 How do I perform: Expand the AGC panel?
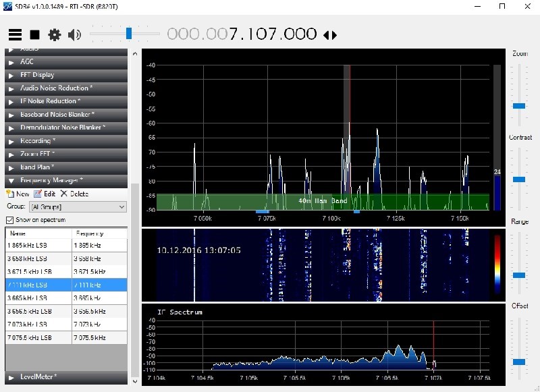(x=66, y=61)
